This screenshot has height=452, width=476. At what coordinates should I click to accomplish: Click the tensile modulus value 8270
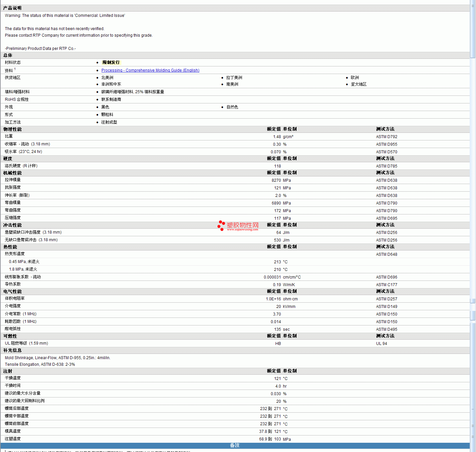click(276, 180)
